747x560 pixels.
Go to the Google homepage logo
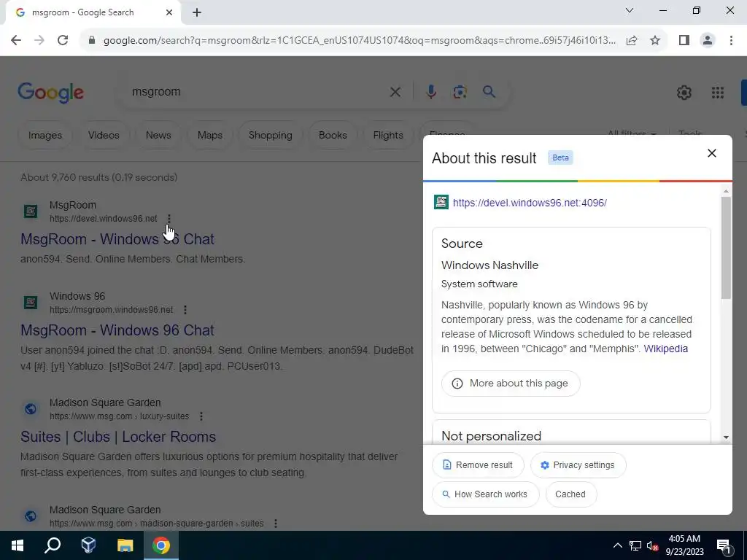point(50,93)
